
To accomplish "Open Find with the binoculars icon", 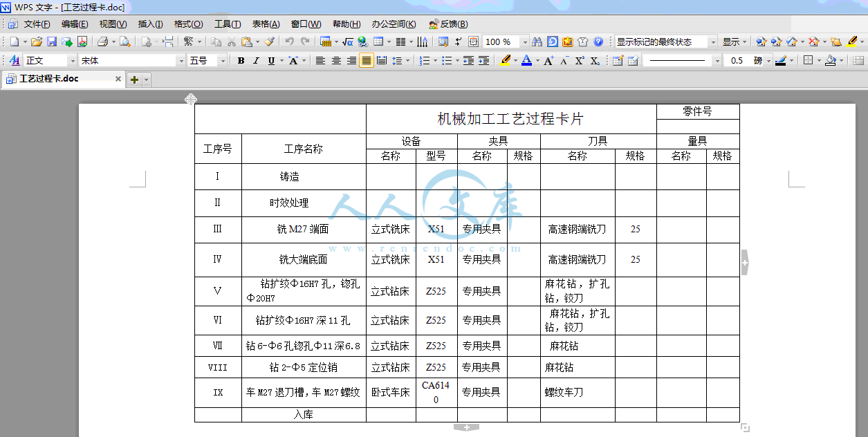I will pyautogui.click(x=537, y=42).
